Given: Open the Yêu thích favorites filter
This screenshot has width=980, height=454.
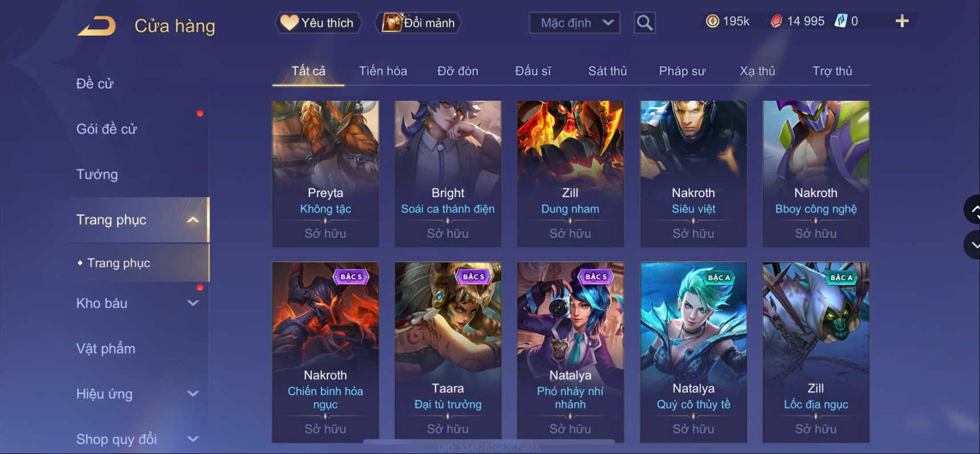Looking at the screenshot, I should [318, 23].
